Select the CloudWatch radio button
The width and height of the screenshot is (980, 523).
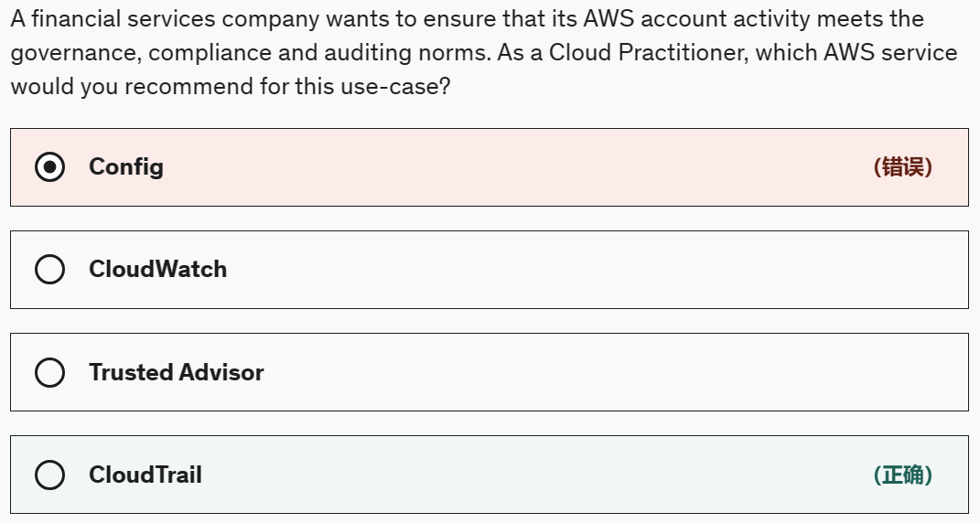tap(49, 270)
